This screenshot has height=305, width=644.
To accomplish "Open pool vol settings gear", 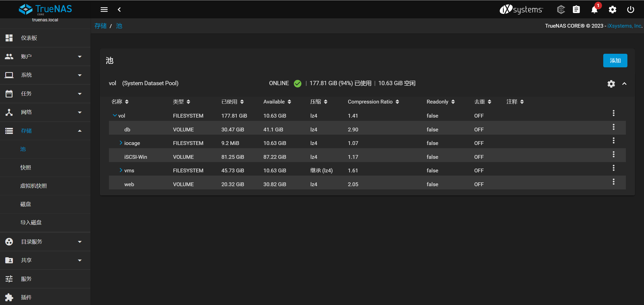I will 611,84.
